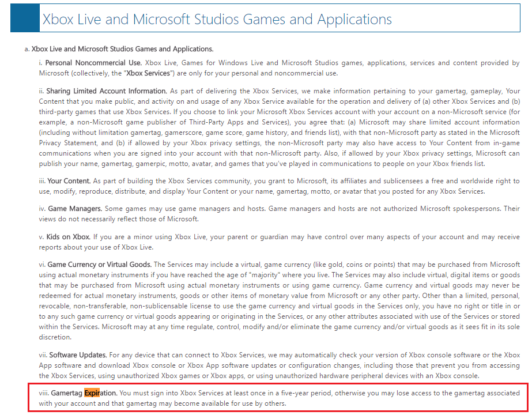Click 'Third-Party Apps and Services' phrase
Viewport: 532px width, 419px height.
coord(239,122)
